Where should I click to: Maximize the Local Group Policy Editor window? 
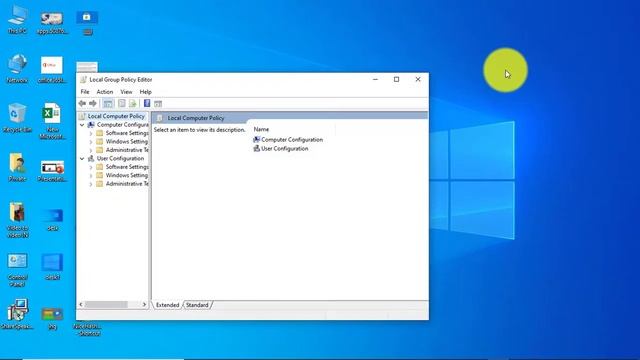point(396,80)
